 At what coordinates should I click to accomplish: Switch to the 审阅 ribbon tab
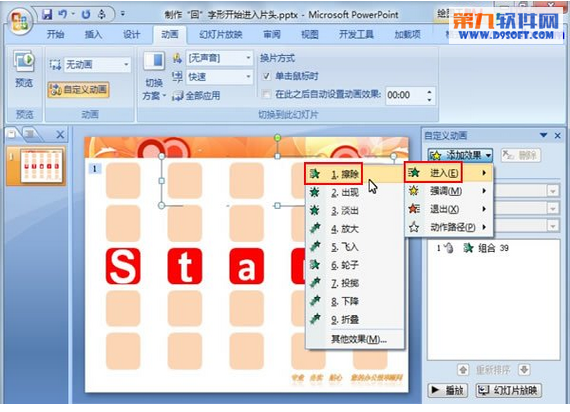272,35
